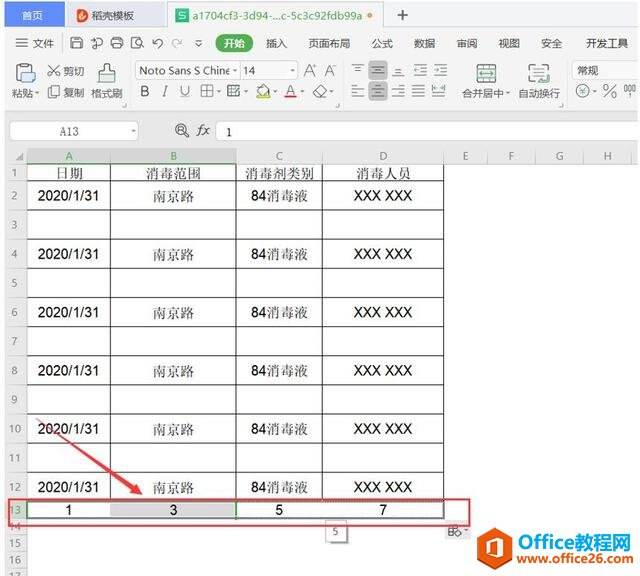This screenshot has width=640, height=576.
Task: Switch to 数据 Data tab
Action: coord(424,43)
